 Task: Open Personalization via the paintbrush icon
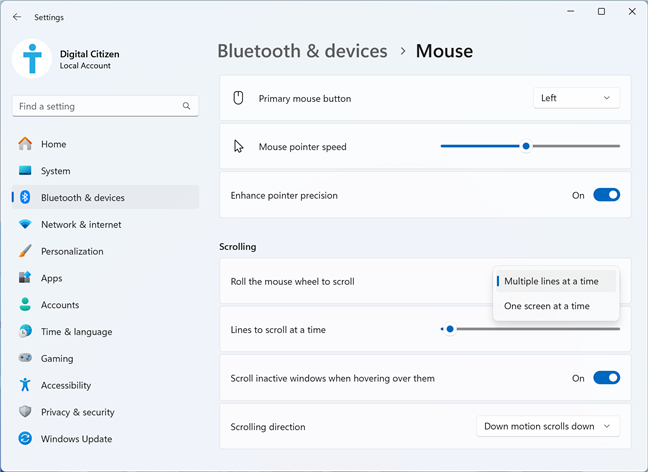(x=25, y=251)
